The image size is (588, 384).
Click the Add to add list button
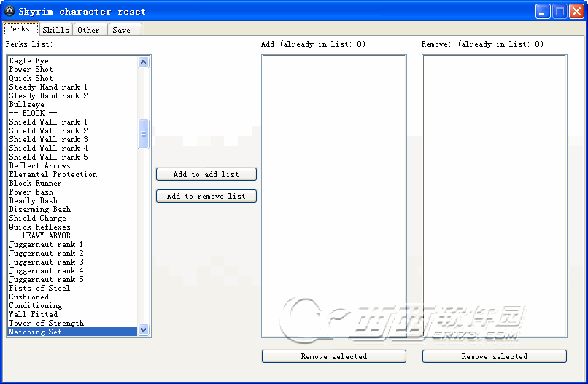click(x=206, y=174)
